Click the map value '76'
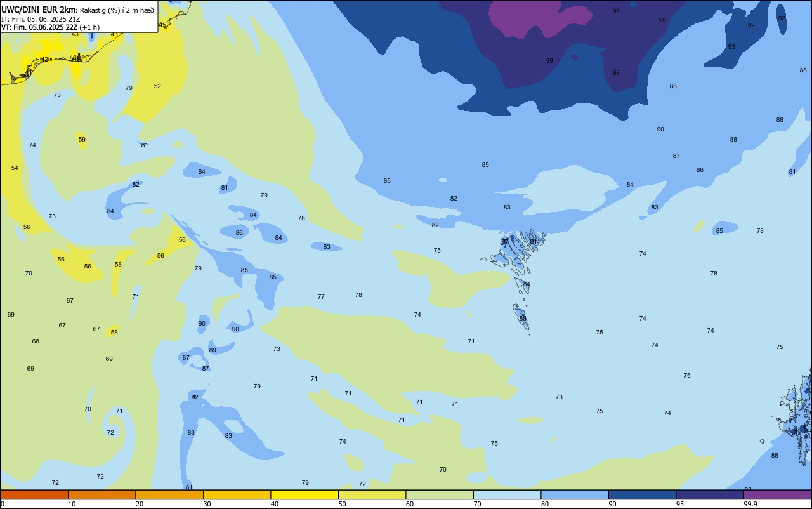Screen dimensions: 812x509 [x=687, y=376]
